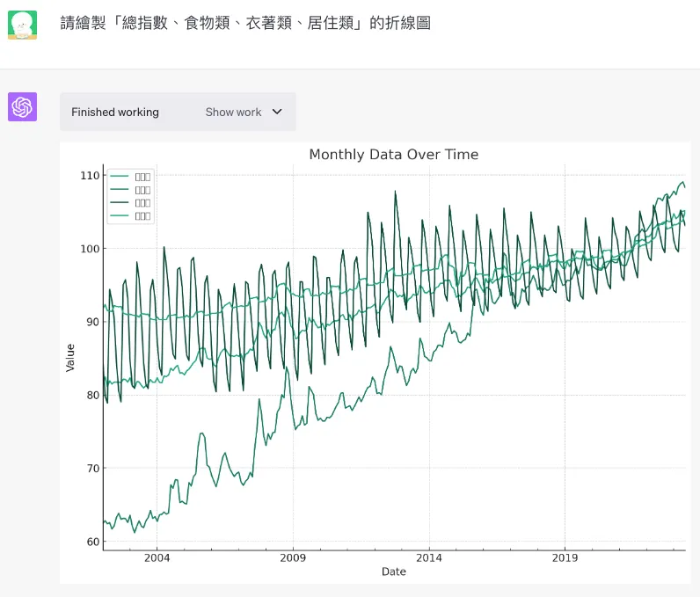Click the chart legend box
The width and height of the screenshot is (700, 597).
(x=131, y=196)
